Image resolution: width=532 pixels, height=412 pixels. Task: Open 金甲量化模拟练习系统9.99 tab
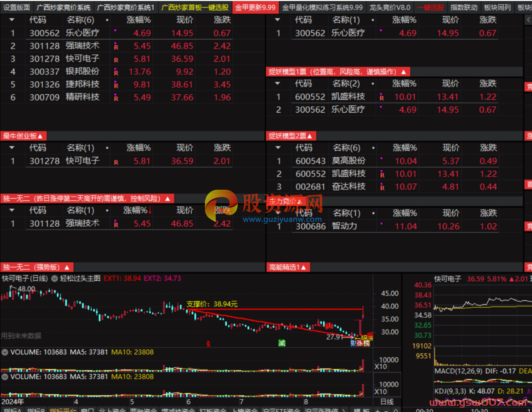[x=322, y=7]
